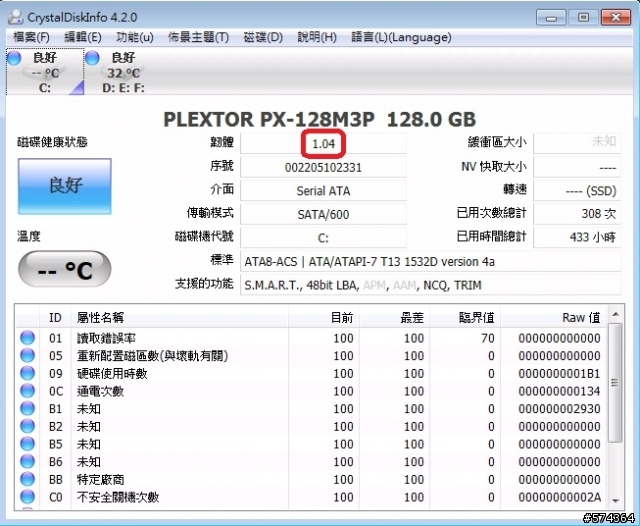
Task: Click the ID column header
Action: (55, 317)
